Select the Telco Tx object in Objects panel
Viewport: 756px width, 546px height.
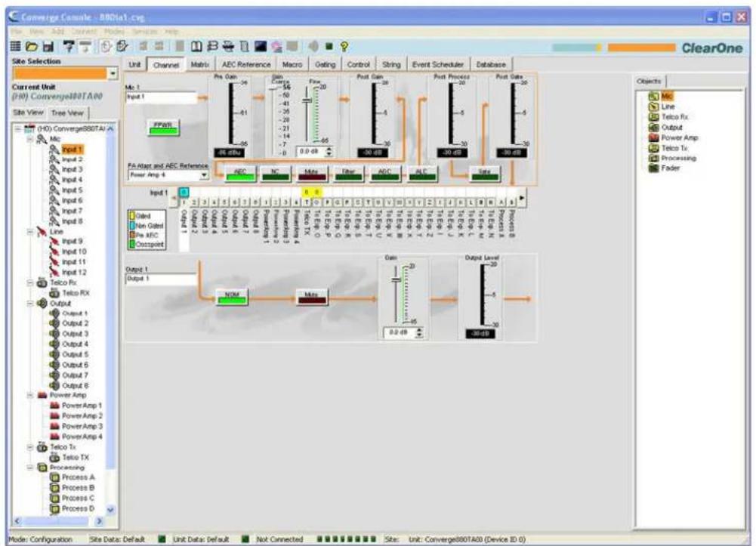669,148
